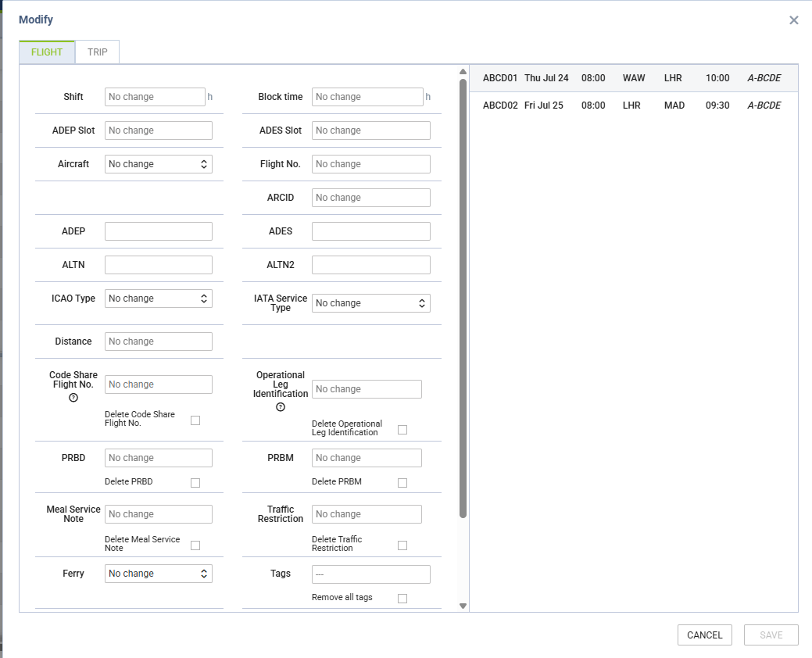This screenshot has height=658, width=812.
Task: Click the Traffic Restriction input field
Action: point(367,514)
